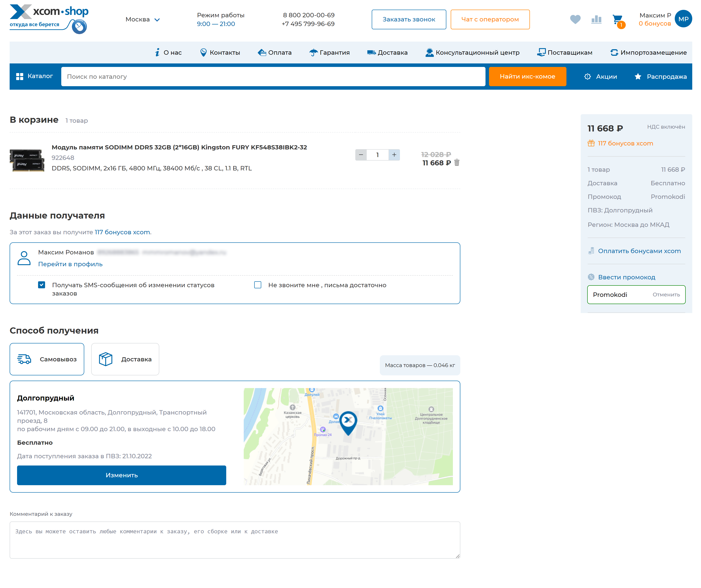Increase quantity with plus button
The image size is (701, 588).
394,154
